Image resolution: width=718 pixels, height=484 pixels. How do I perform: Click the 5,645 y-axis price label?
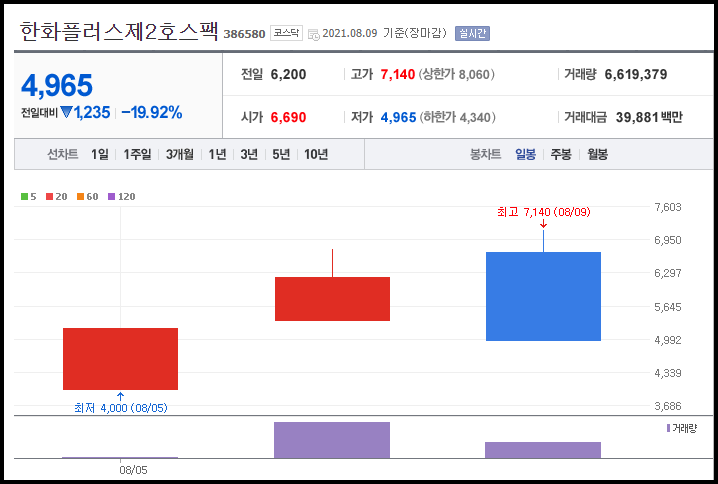click(668, 307)
